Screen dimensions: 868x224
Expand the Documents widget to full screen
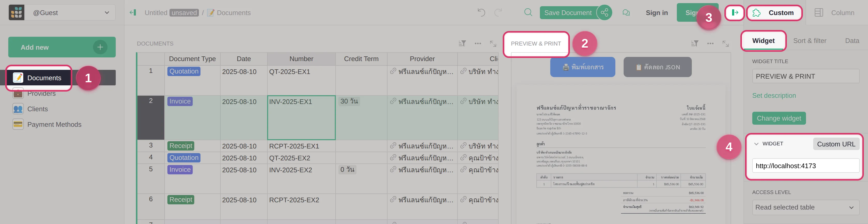(493, 43)
